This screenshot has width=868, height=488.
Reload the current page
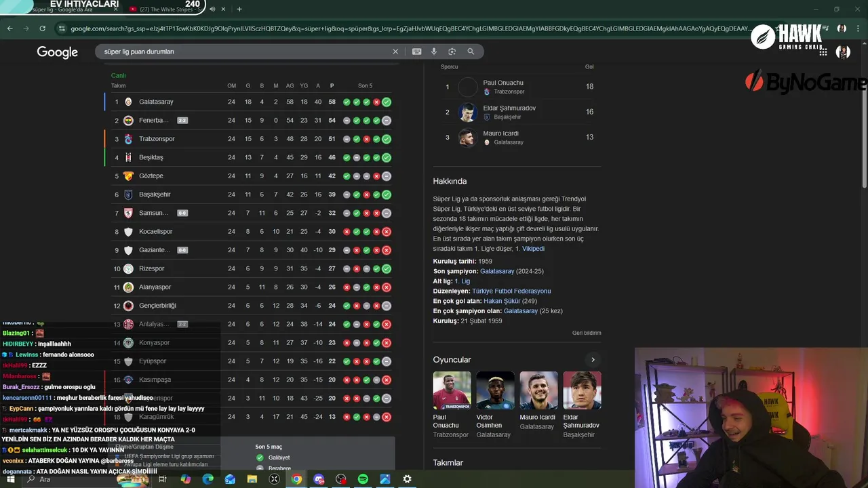[42, 28]
